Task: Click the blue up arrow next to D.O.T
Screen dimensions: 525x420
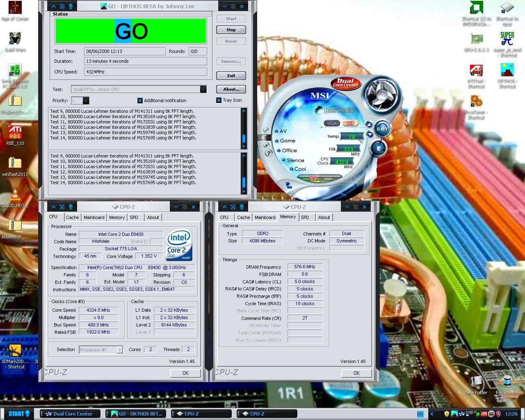Action: (x=369, y=125)
